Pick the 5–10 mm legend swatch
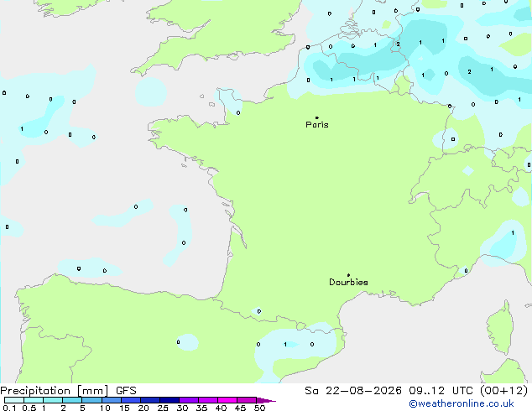This screenshot has width=532, height=411. point(91,400)
